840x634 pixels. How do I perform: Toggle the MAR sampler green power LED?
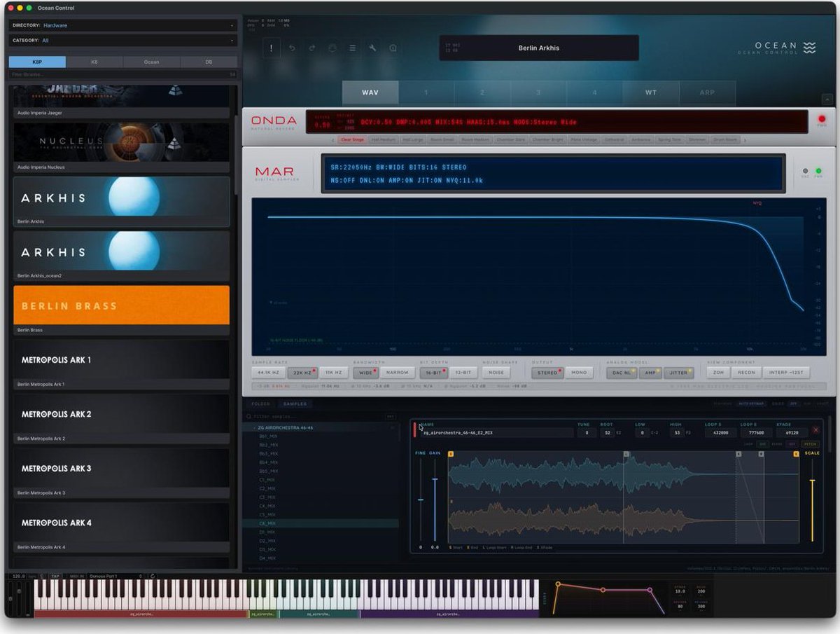point(818,171)
